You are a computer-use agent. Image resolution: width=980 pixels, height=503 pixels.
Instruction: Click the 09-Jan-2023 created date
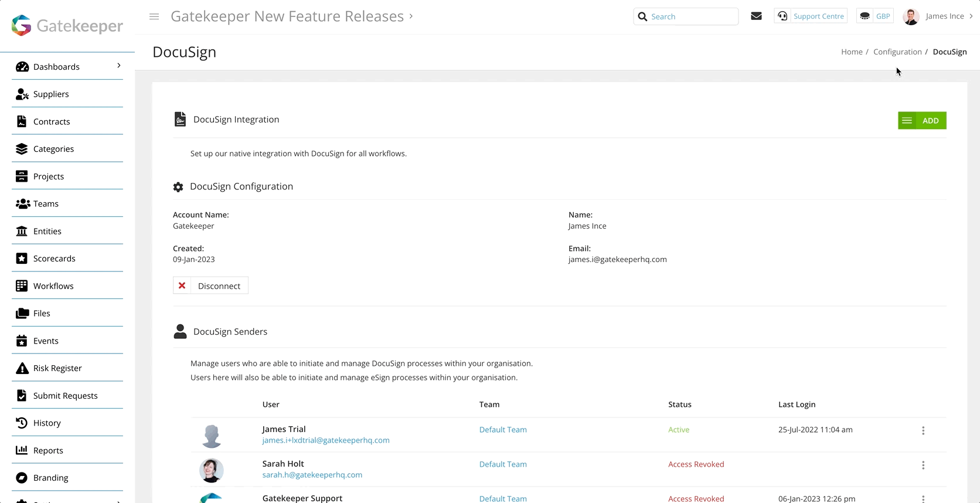tap(194, 260)
